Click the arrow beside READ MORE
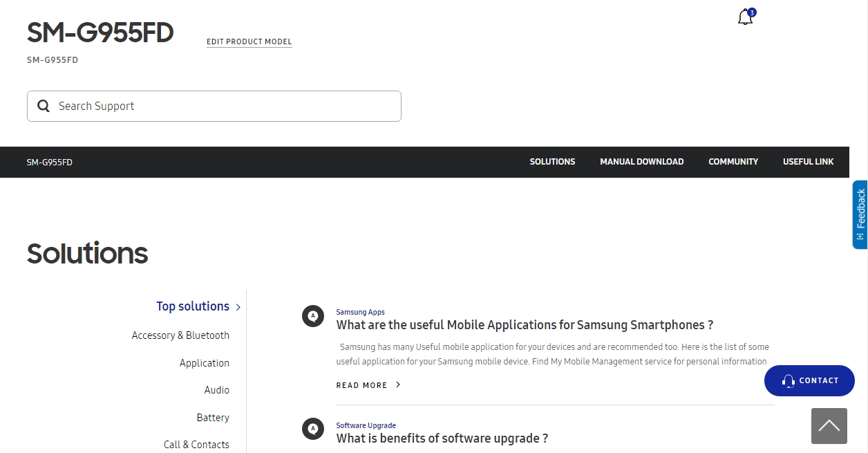Image resolution: width=868 pixels, height=453 pixels. tap(398, 385)
